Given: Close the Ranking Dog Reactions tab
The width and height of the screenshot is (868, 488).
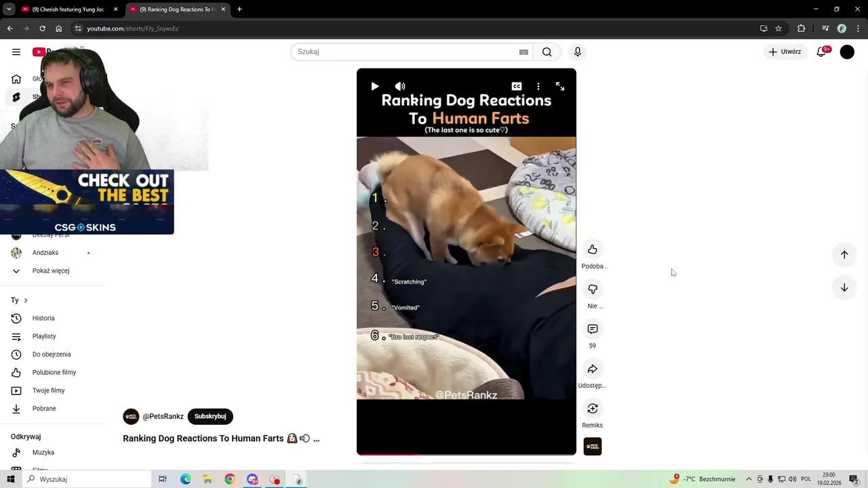Looking at the screenshot, I should (224, 9).
